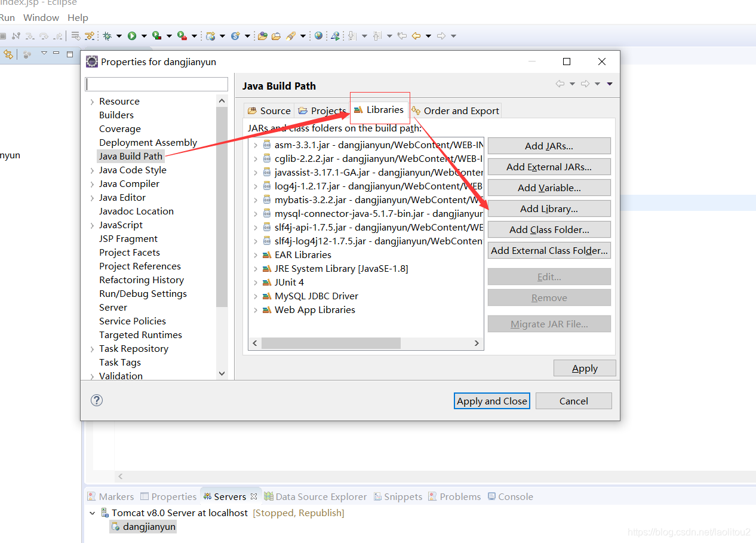Click the Forward navigation arrow in toolbar
Screen dimensions: 756x543
(x=441, y=36)
